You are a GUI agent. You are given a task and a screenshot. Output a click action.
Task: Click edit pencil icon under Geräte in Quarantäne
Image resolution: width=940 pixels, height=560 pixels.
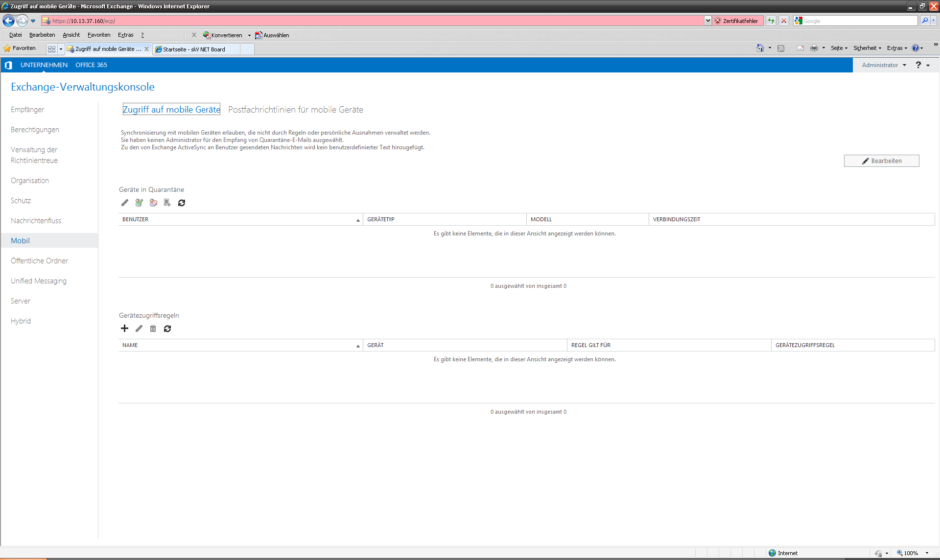point(125,203)
